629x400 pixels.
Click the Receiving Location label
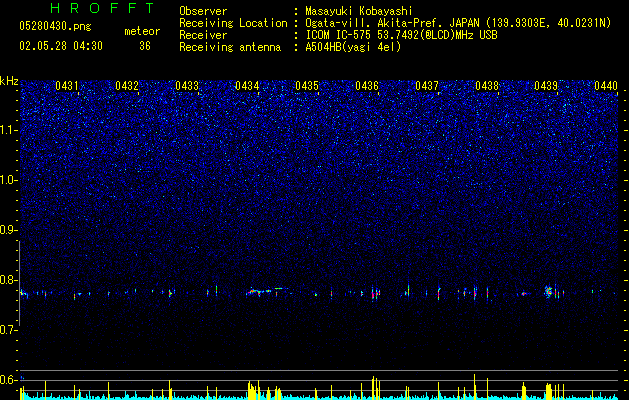(x=233, y=23)
